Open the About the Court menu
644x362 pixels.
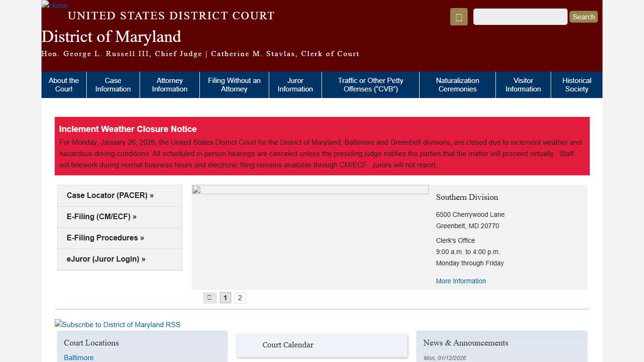tap(64, 84)
